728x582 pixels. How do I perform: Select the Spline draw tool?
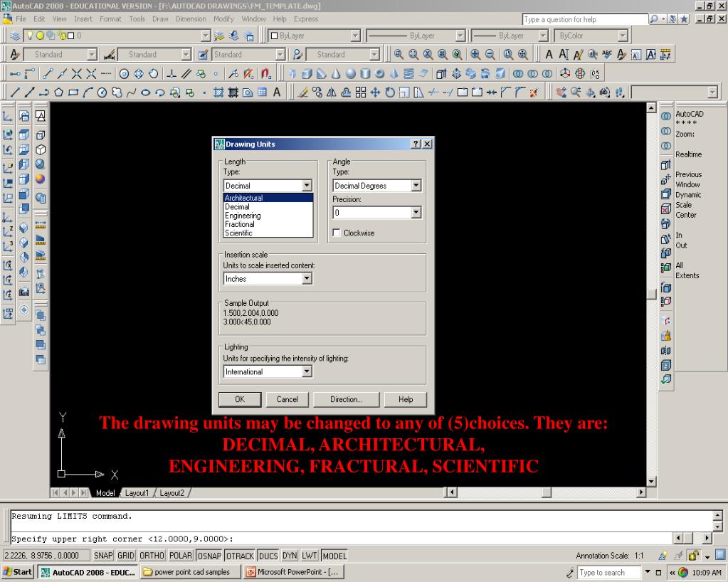131,92
